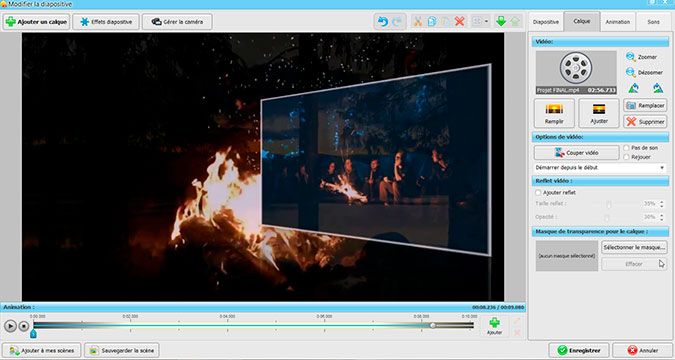Stop the animation preview
The width and height of the screenshot is (675, 360).
tap(24, 326)
